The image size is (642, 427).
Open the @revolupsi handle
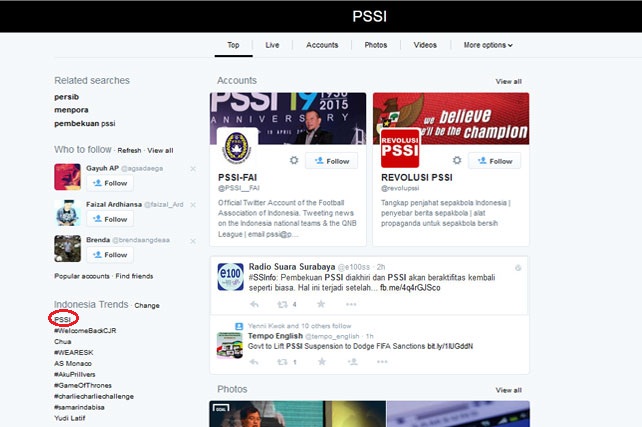tap(400, 188)
